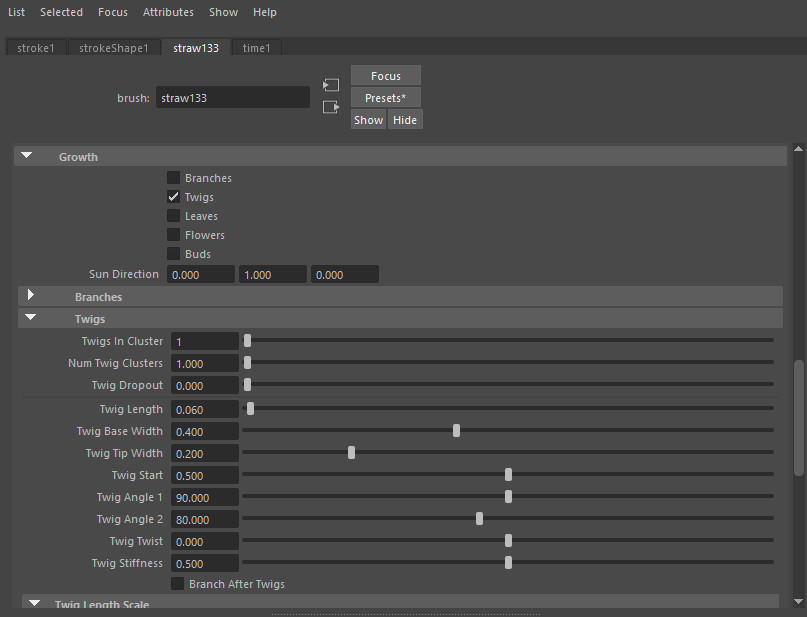
Task: Click the Num Twig Clusters slider handle
Action: point(248,363)
